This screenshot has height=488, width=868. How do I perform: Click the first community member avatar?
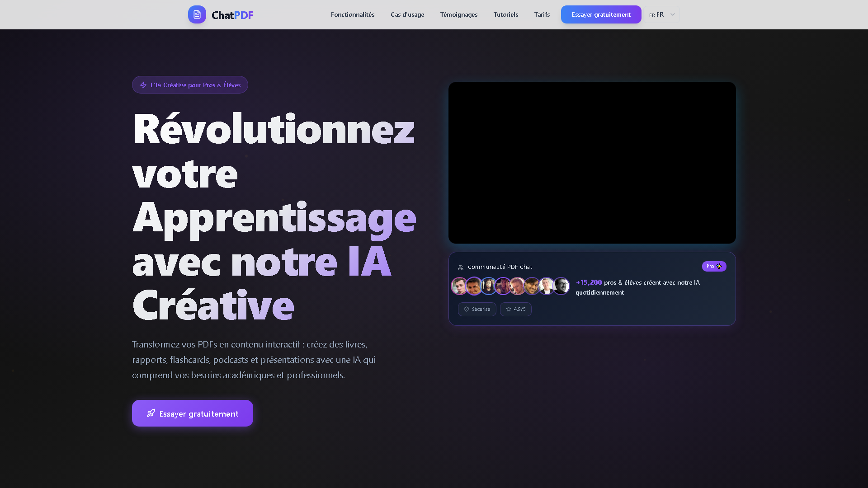[459, 286]
